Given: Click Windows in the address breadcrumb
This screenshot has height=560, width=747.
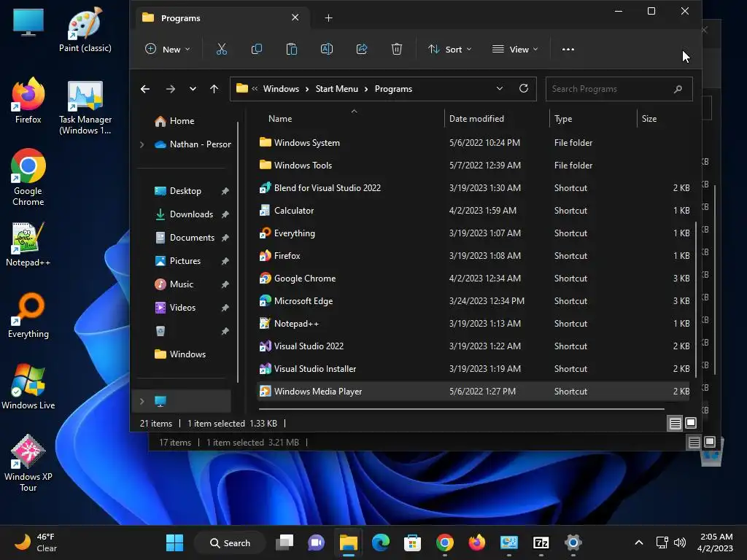Looking at the screenshot, I should pos(281,89).
